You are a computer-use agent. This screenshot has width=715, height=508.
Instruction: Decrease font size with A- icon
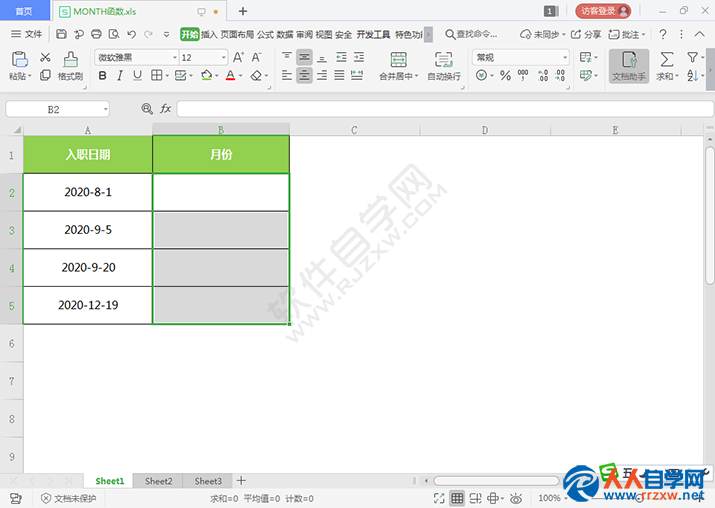(x=256, y=57)
